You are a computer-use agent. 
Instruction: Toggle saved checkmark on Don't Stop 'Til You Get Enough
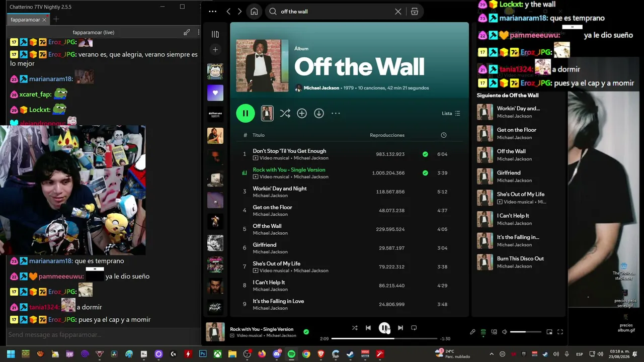click(x=425, y=154)
